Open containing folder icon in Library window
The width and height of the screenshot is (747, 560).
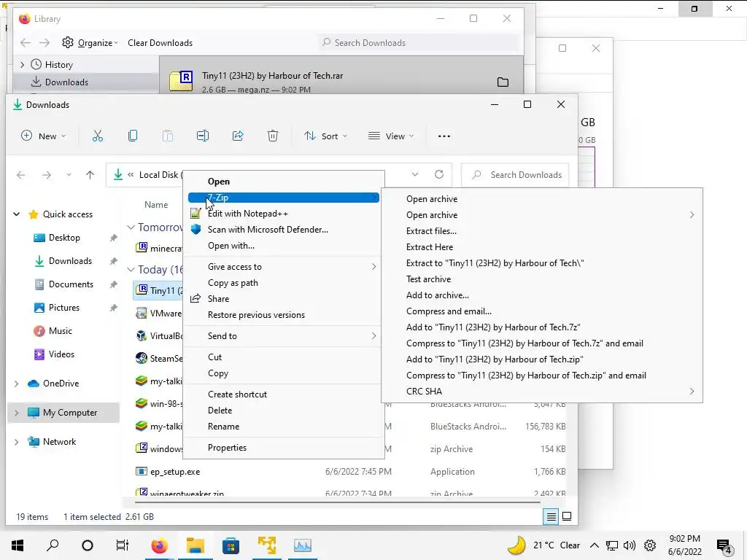click(503, 82)
